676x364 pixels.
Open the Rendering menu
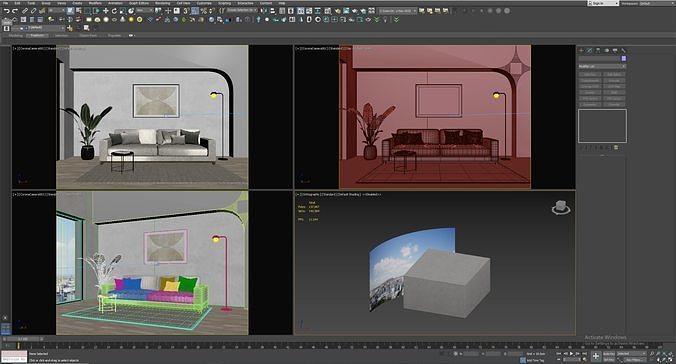point(163,3)
